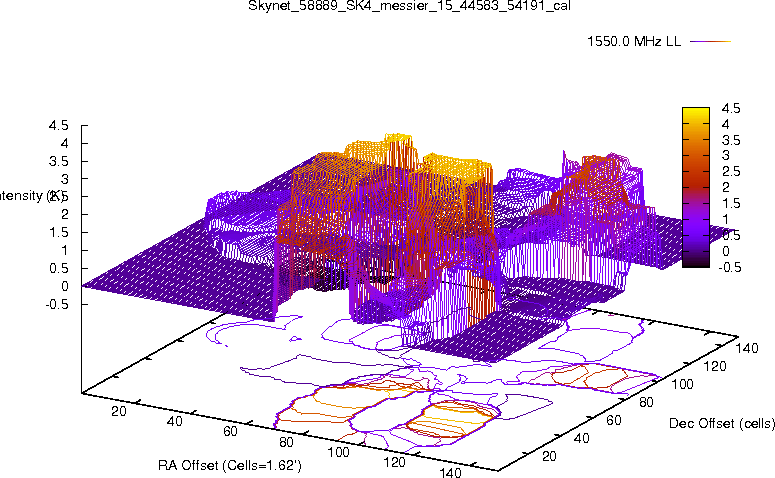Click the intensity color bar gradient

pos(695,187)
